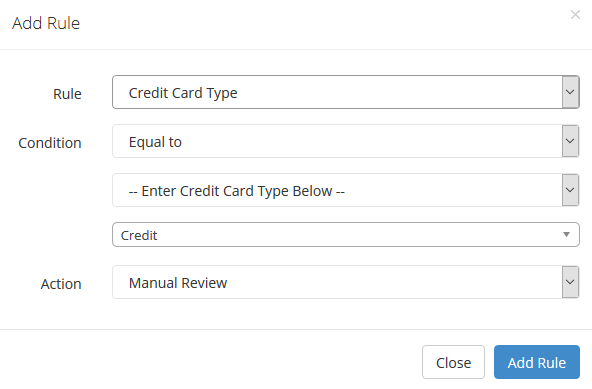592x389 pixels.
Task: Expand the Manual Review action selector
Action: [x=346, y=282]
